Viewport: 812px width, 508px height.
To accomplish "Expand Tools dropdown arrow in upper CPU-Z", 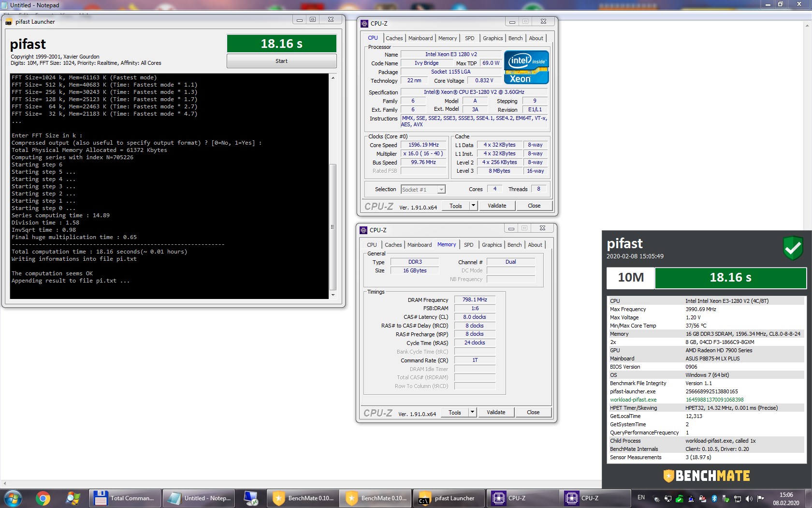I will 473,206.
